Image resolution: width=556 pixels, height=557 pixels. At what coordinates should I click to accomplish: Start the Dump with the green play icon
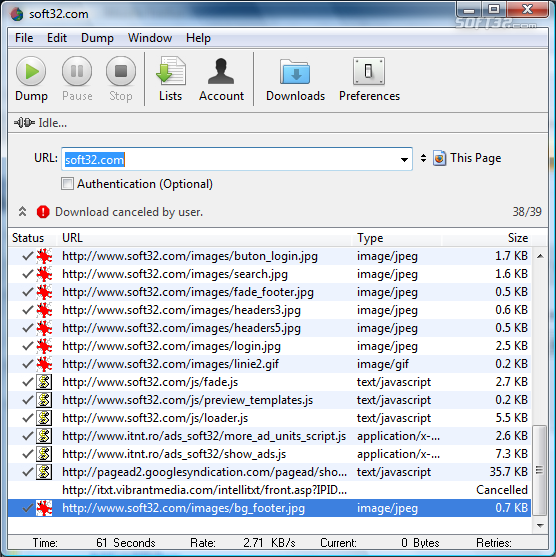point(31,71)
